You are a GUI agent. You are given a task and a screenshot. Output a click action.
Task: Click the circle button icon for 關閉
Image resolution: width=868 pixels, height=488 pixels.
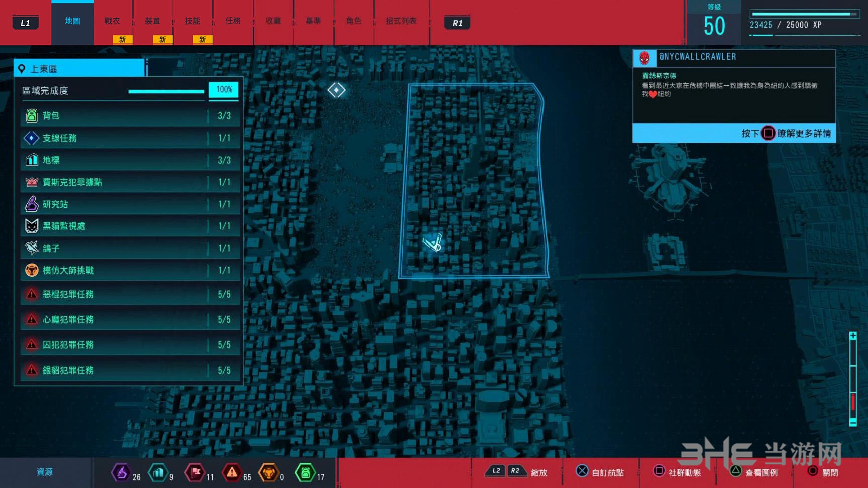[x=812, y=471]
